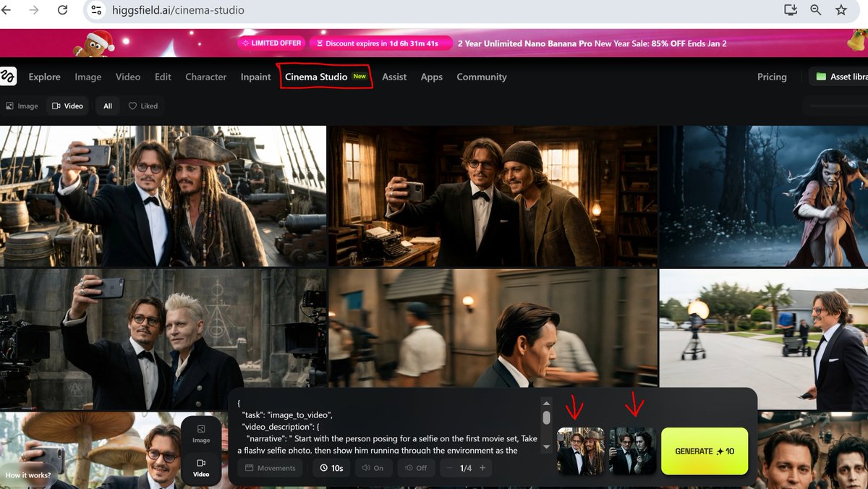Image resolution: width=868 pixels, height=489 pixels.
Task: Click the LIMITED OFFER badge
Action: click(x=272, y=43)
